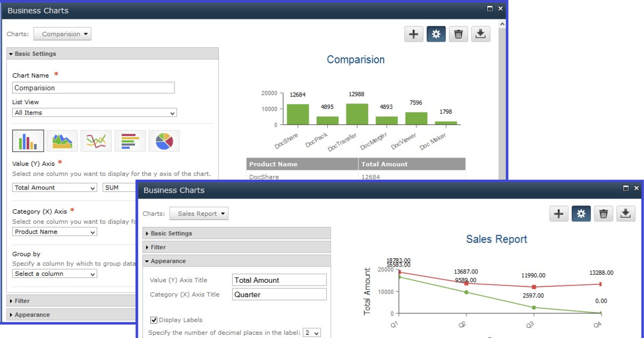Open the List View All Items dropdown
This screenshot has width=644, height=338.
pos(94,113)
